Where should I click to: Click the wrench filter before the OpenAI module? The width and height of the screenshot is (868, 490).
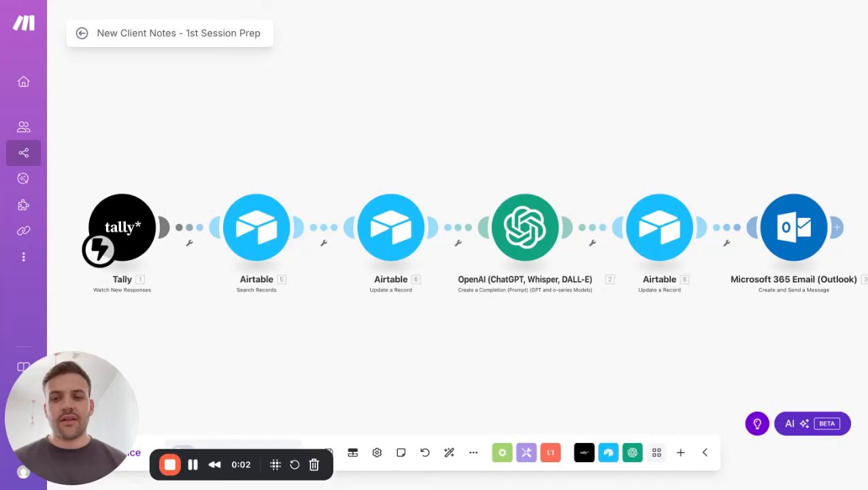[458, 243]
